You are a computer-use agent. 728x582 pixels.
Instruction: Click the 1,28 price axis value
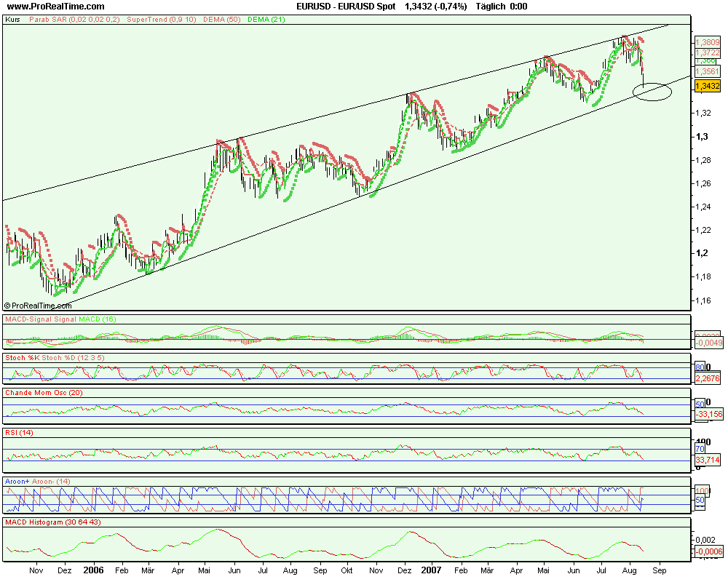[702, 160]
